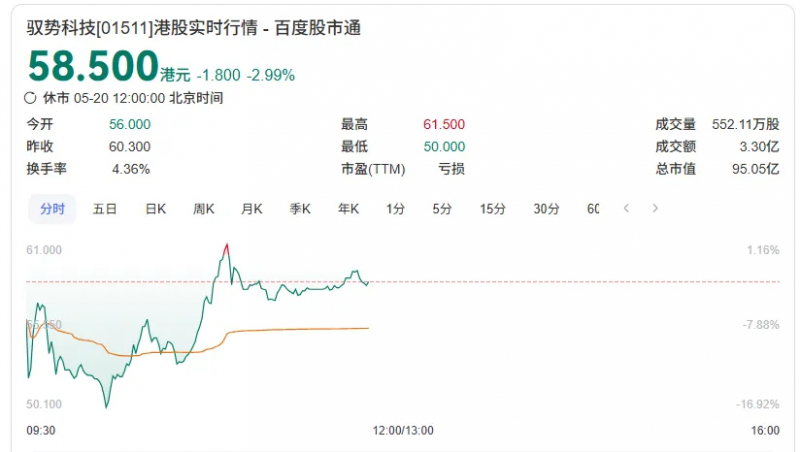Click the 昨收 value 60.300

(130, 147)
